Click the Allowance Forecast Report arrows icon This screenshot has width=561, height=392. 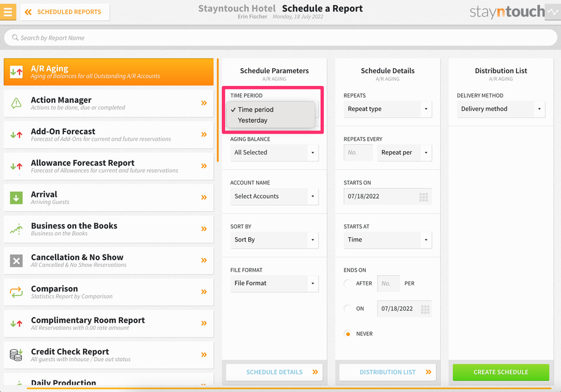16,166
